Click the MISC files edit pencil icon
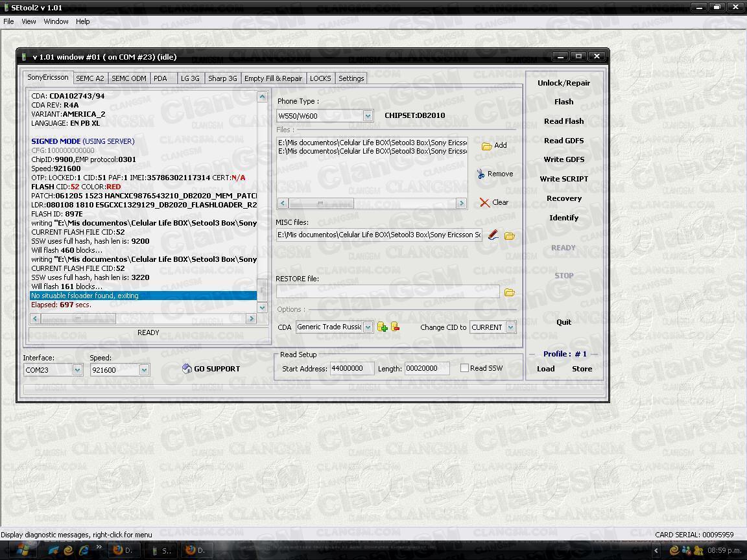Screen dimensions: 747x560 pyautogui.click(x=493, y=235)
